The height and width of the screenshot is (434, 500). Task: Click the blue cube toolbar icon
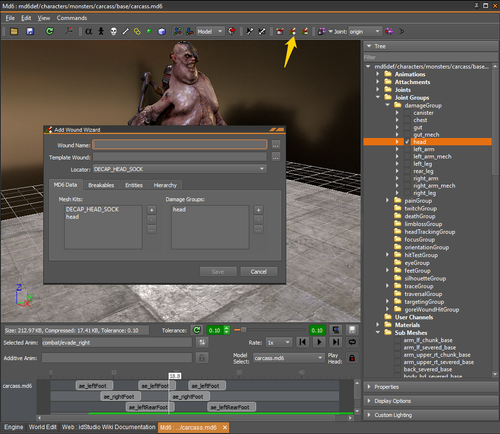tap(162, 31)
